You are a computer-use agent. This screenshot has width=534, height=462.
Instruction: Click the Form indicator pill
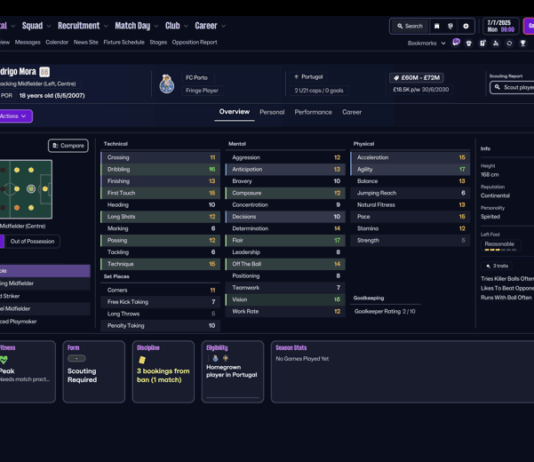coord(77,359)
